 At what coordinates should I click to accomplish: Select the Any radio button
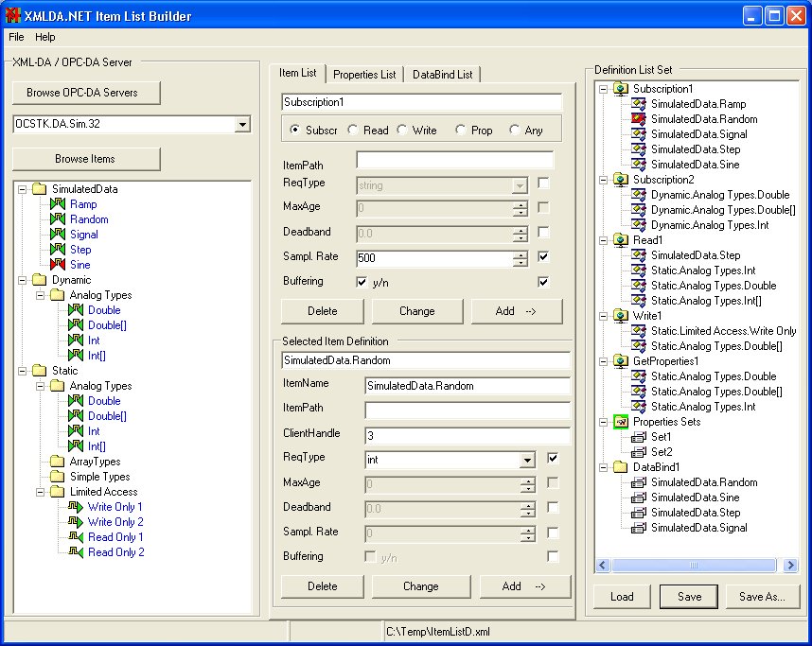[x=514, y=130]
